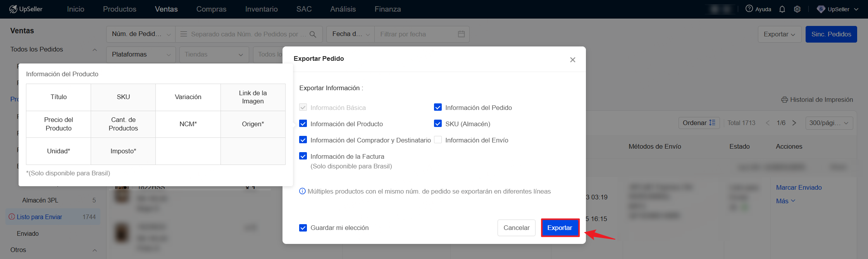The height and width of the screenshot is (259, 868).
Task: Open the Compras menu
Action: click(x=211, y=9)
